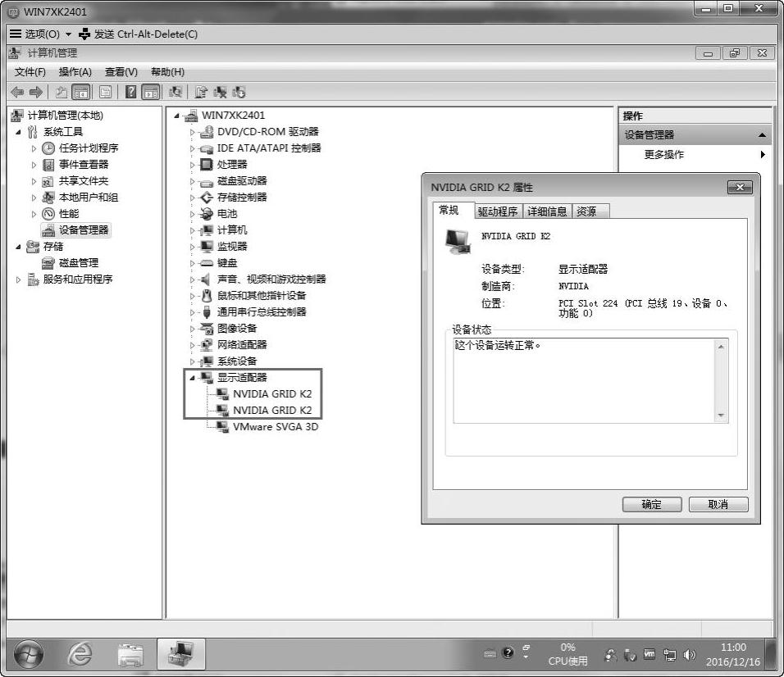Click the Up one level toolbar icon
The image size is (784, 677).
coord(61,92)
